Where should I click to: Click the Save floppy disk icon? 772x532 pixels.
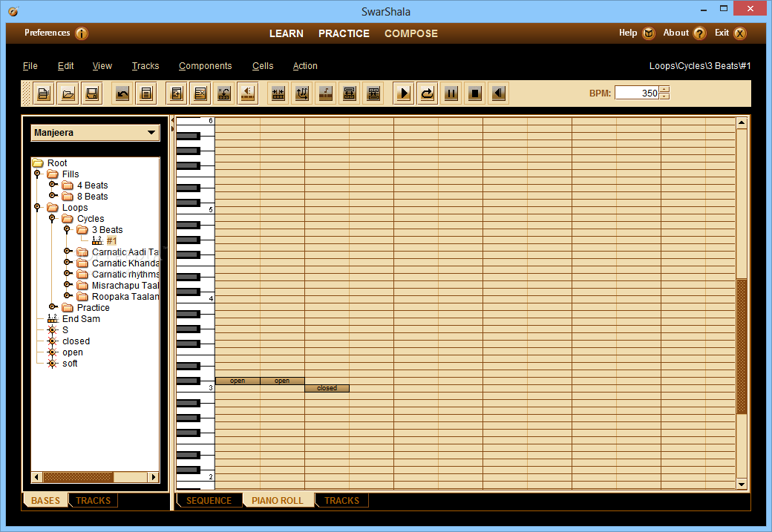(92, 93)
